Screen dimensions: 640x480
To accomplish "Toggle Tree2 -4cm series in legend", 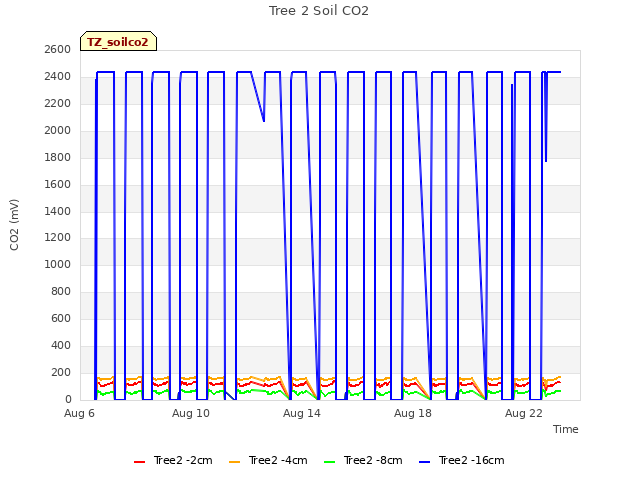I will tap(268, 460).
